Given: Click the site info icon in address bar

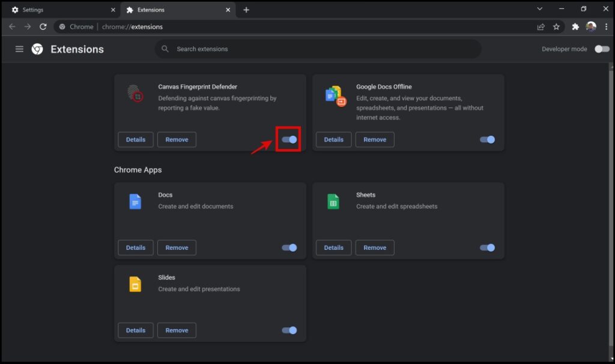Looking at the screenshot, I should click(62, 26).
